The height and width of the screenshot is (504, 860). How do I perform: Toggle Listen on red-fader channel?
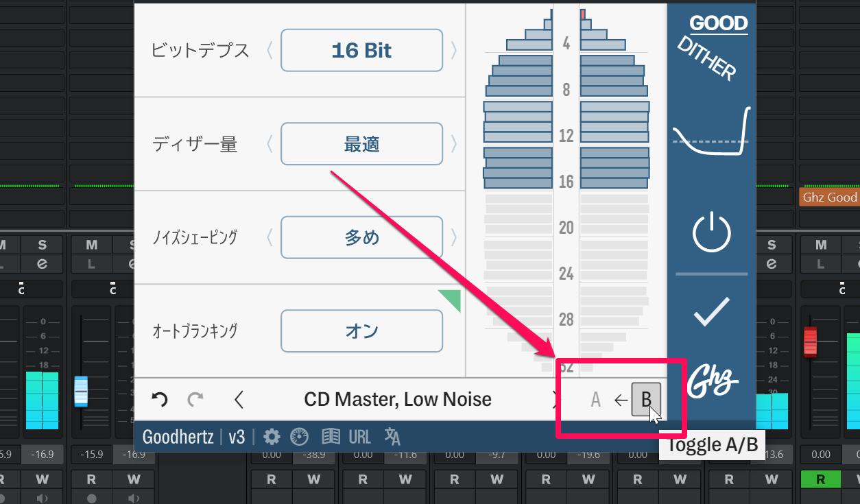820,263
